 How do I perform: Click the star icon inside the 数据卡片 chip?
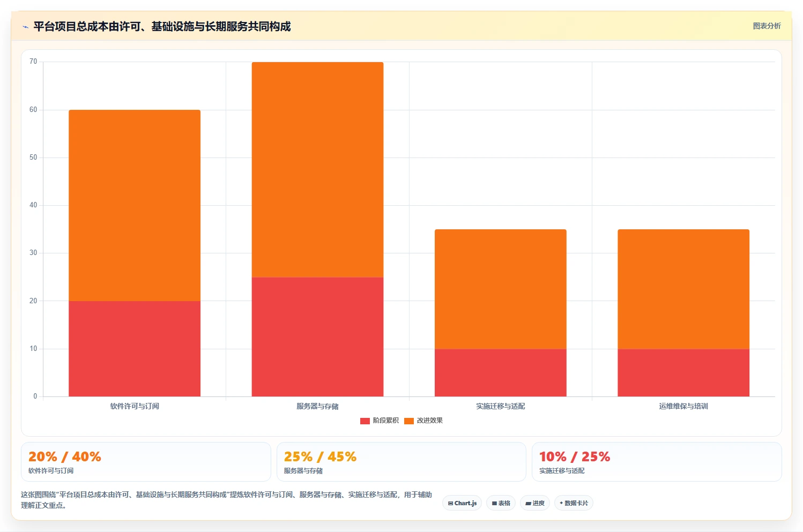[561, 503]
